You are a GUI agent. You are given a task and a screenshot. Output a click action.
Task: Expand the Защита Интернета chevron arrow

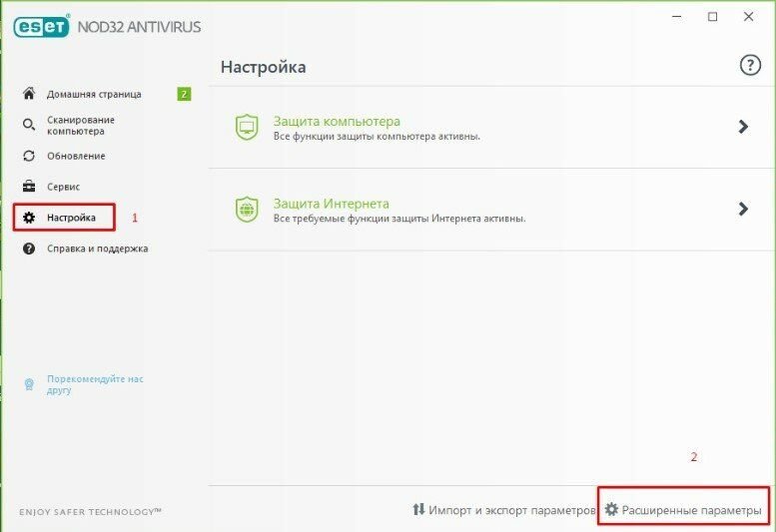click(x=743, y=210)
